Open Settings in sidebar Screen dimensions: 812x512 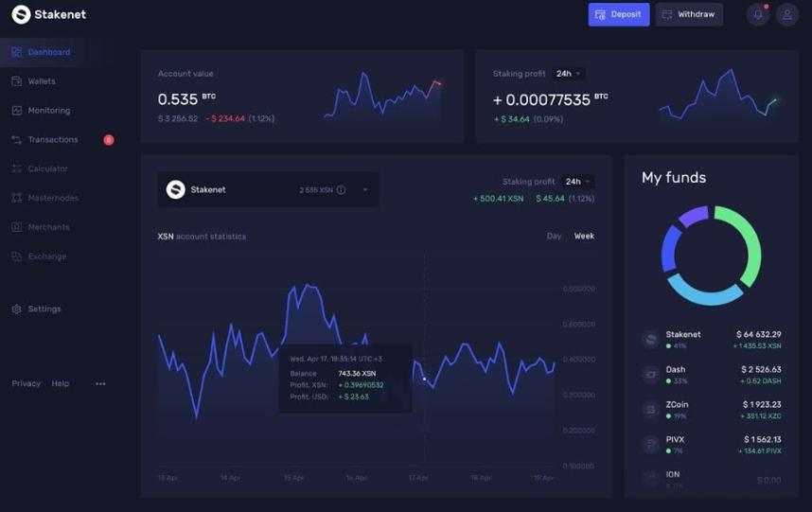44,309
